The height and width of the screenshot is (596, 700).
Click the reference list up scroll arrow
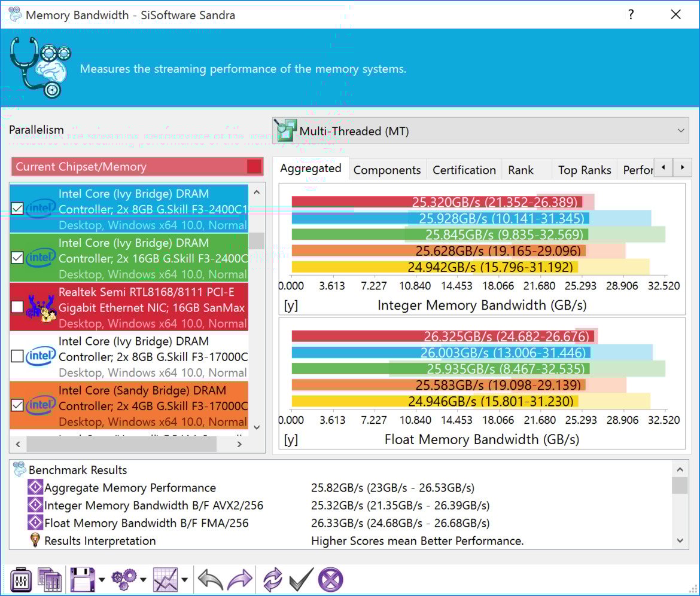coord(257,192)
